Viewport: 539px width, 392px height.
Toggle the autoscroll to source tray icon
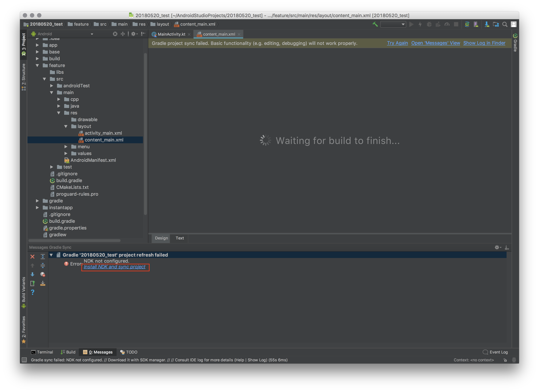point(43,283)
